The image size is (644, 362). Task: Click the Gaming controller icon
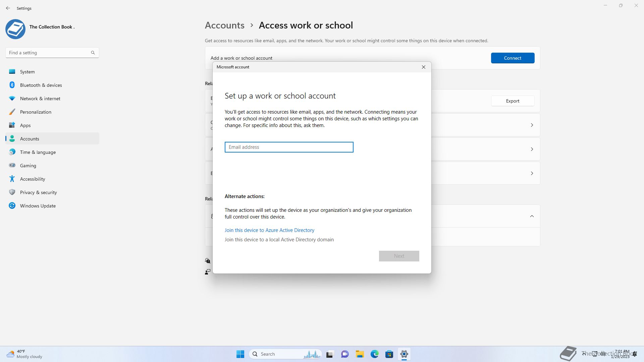12,165
